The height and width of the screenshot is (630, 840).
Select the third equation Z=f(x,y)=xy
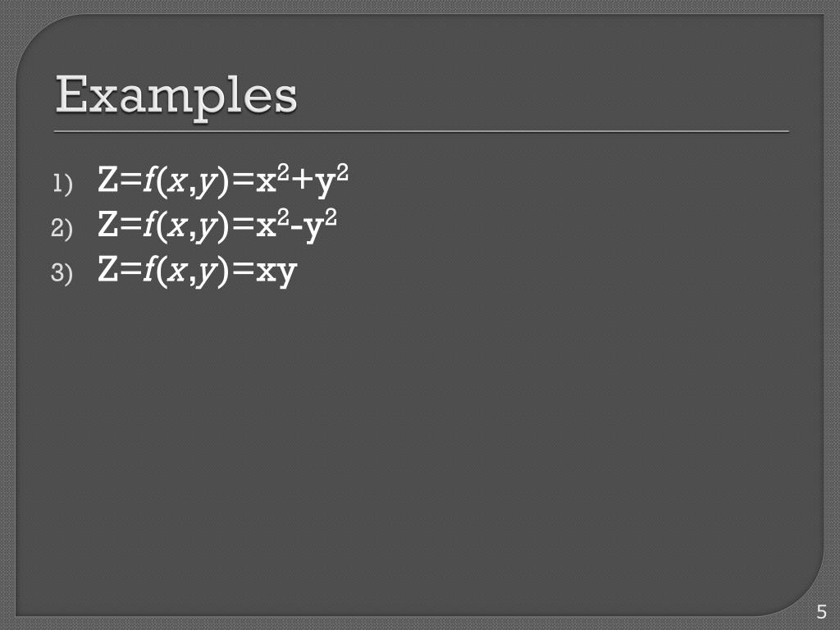[197, 270]
